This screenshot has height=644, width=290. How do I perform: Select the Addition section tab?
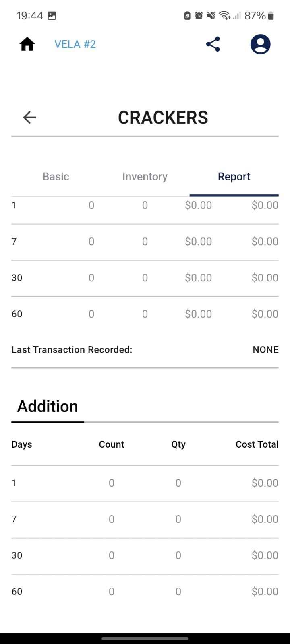point(48,407)
